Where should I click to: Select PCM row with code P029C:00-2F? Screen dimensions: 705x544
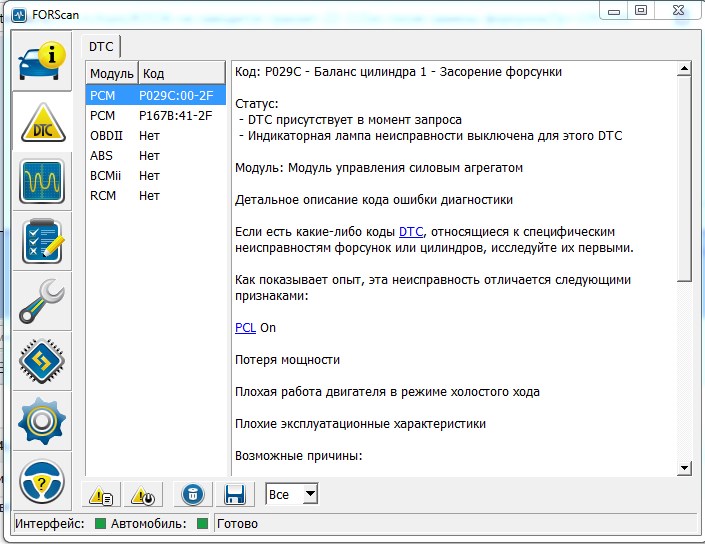156,95
